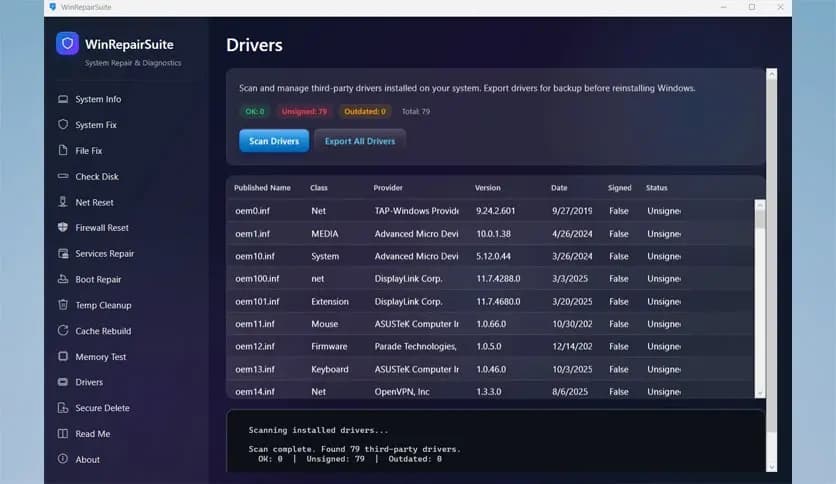Open Check Disk from sidebar

coord(97,176)
